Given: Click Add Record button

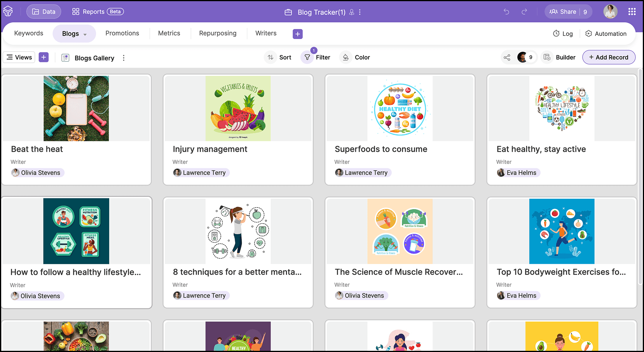Looking at the screenshot, I should (x=609, y=57).
